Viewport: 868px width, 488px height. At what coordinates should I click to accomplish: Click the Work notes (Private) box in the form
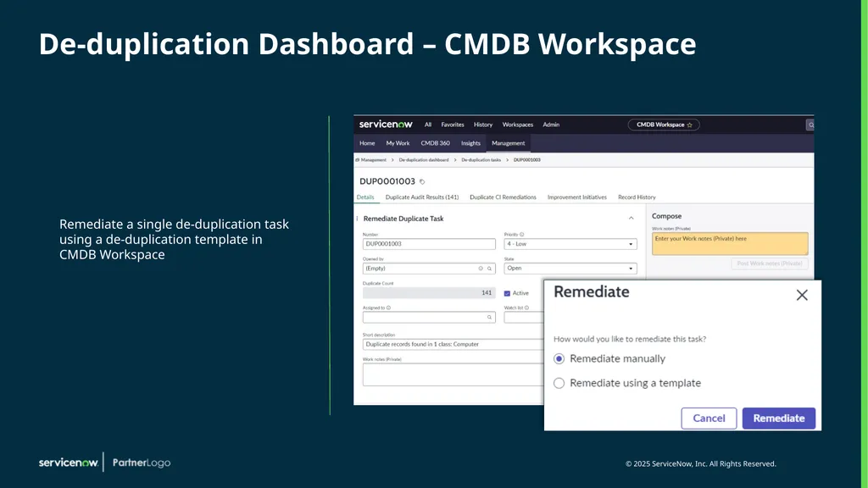pos(453,374)
